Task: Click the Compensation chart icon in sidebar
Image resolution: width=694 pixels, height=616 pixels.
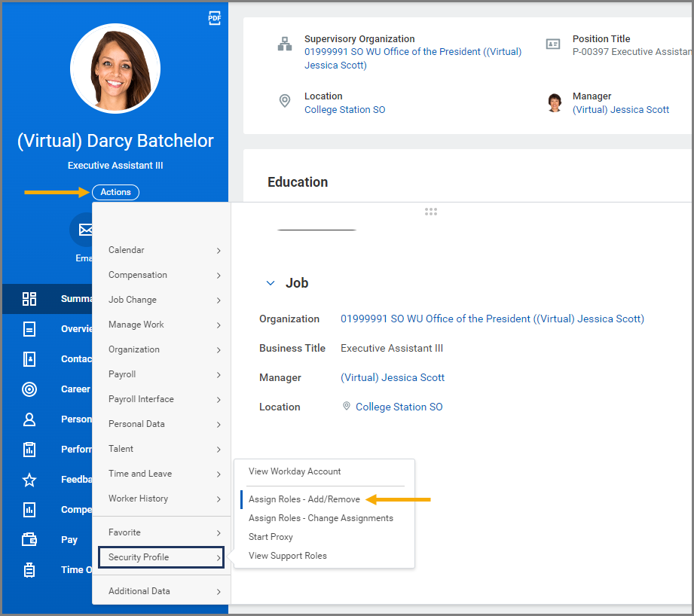Action: coord(29,510)
